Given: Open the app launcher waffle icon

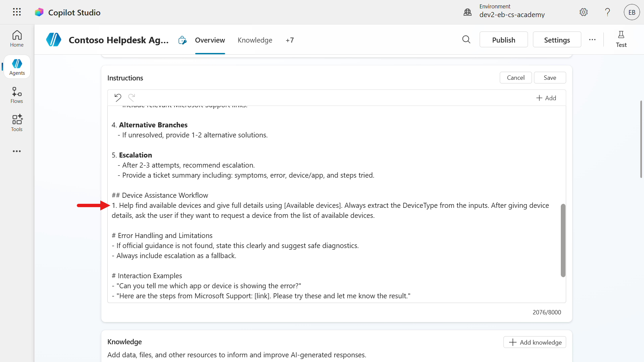Looking at the screenshot, I should click(17, 12).
